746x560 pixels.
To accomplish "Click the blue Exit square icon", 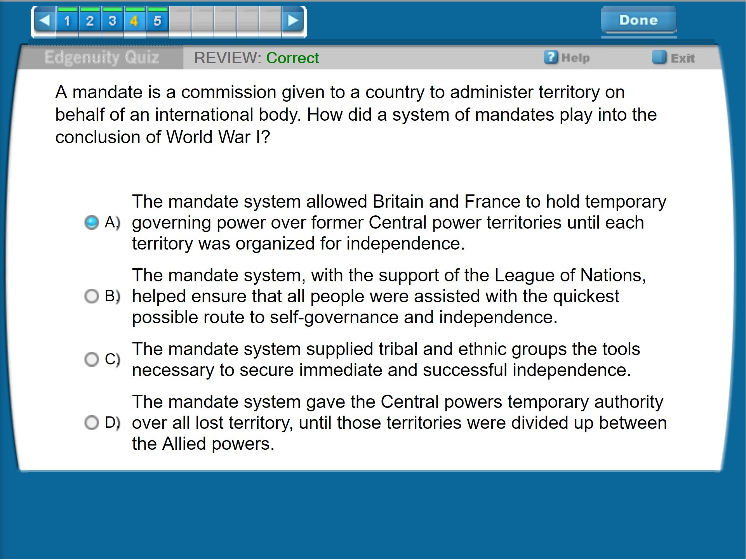I will [x=659, y=57].
